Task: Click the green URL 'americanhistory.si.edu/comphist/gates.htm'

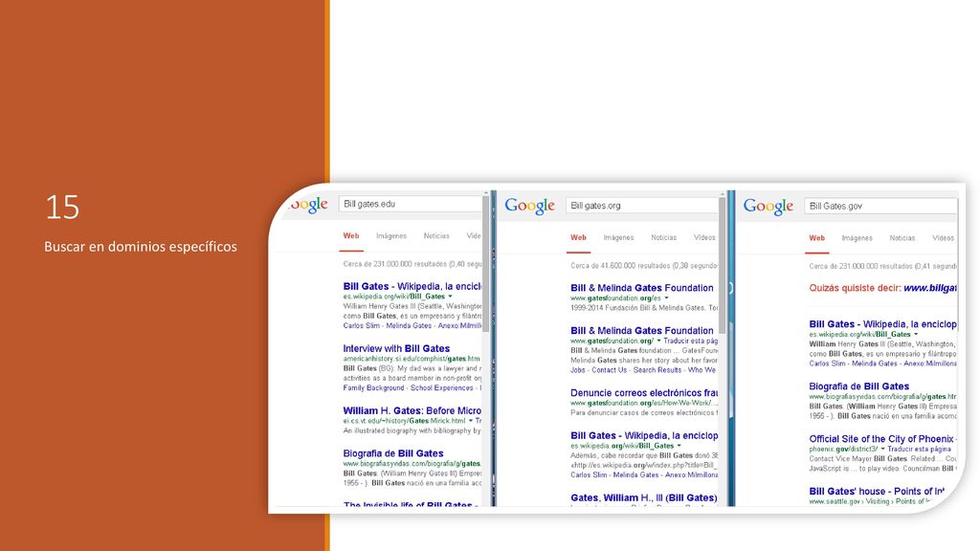Action: [412, 360]
